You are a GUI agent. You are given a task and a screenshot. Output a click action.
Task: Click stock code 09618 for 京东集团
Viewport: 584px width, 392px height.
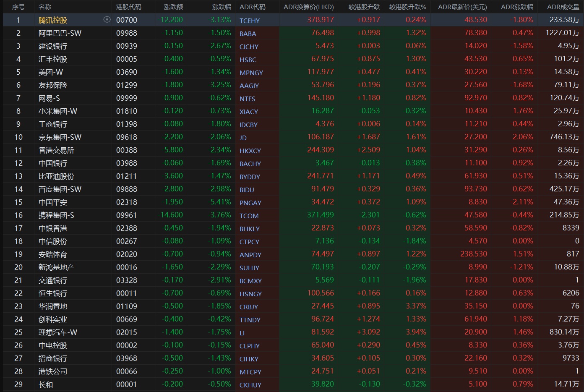coord(126,137)
